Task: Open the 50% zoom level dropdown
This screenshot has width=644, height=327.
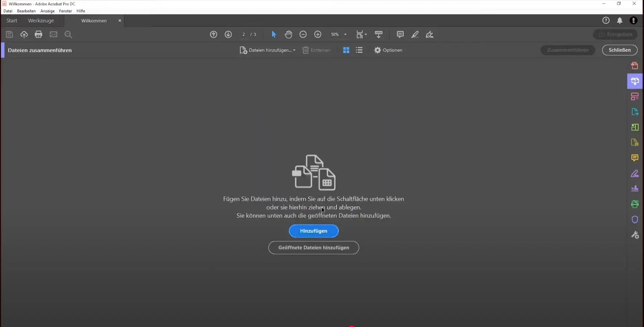Action: 345,35
